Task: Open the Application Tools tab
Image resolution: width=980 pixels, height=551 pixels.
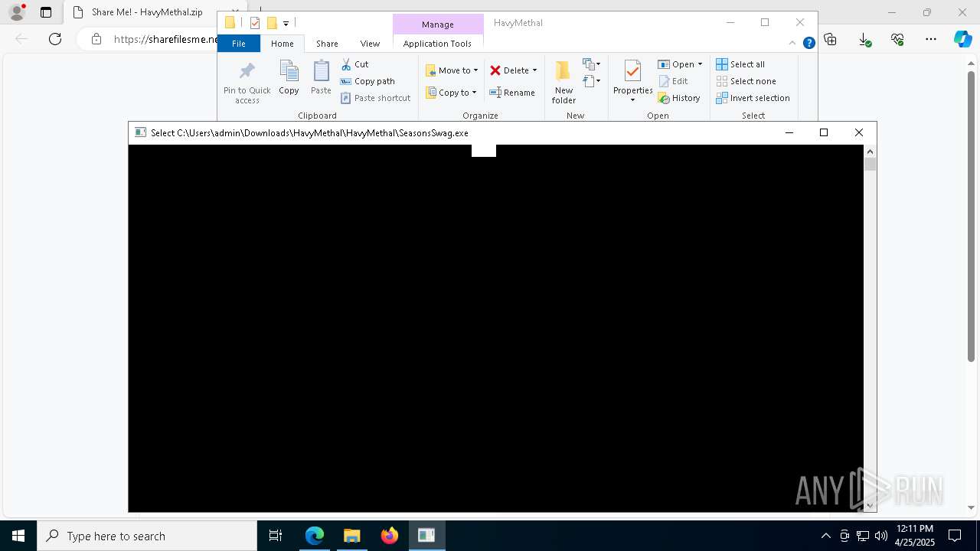Action: (437, 44)
